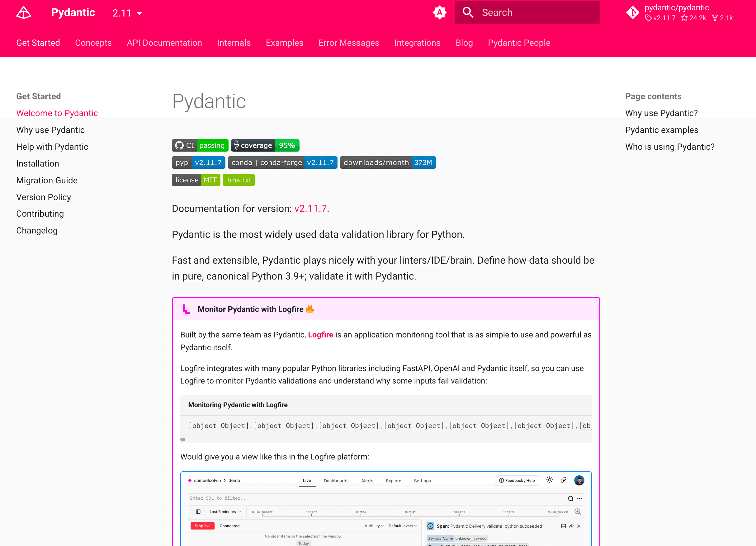Open the Migration Guide
Viewport: 756px width, 546px height.
click(47, 180)
